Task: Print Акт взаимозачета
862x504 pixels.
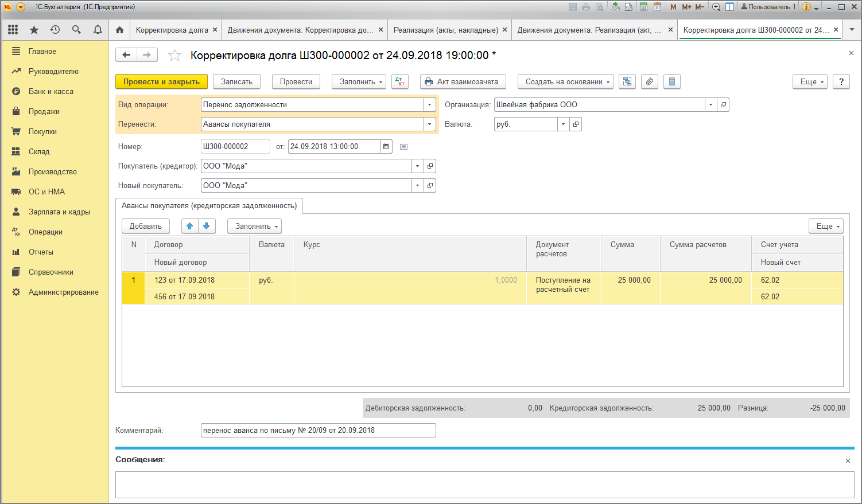Action: 463,81
